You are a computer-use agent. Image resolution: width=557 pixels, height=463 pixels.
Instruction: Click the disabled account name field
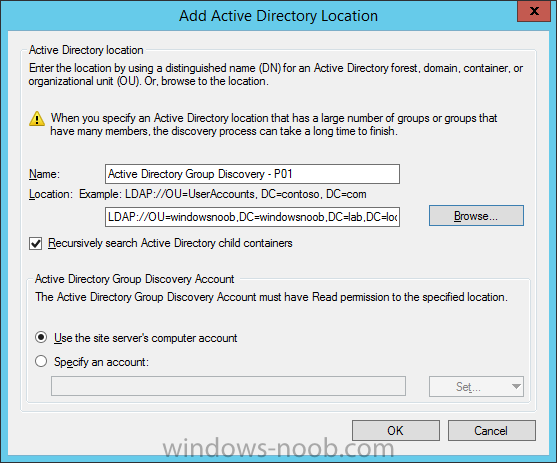click(228, 386)
